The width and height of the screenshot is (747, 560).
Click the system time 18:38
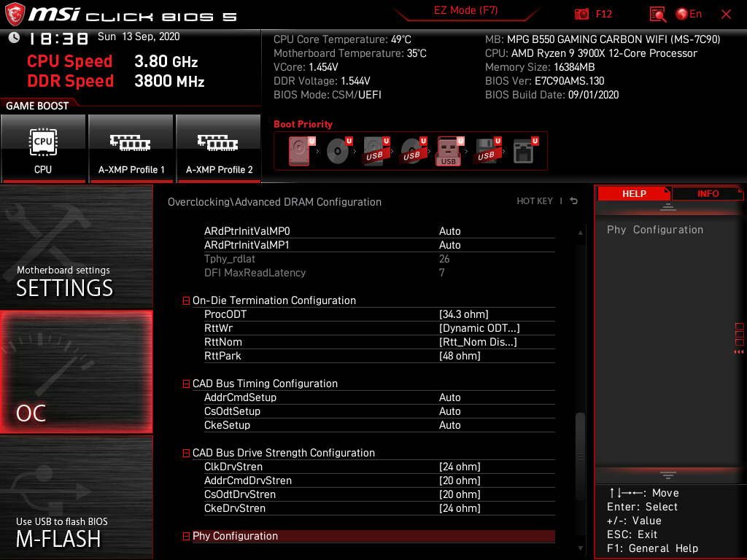point(58,38)
